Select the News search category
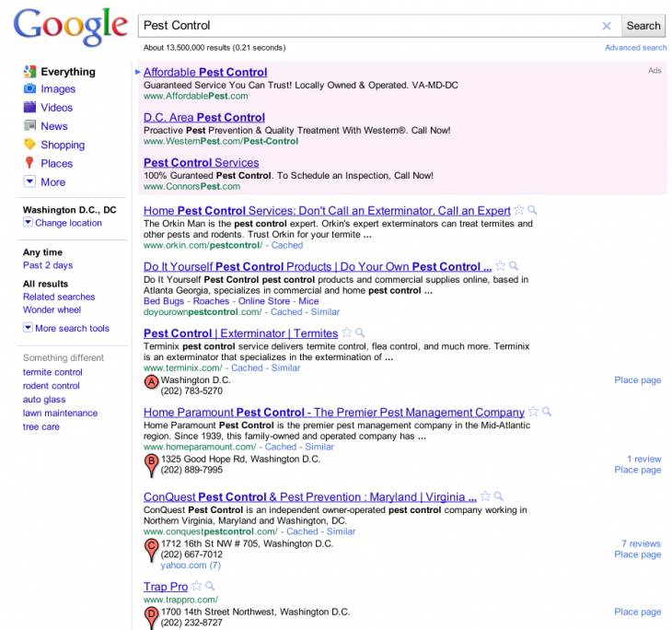 [x=54, y=126]
